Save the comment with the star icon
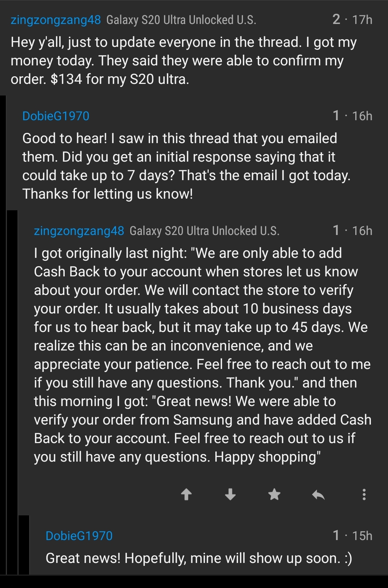This screenshot has width=388, height=588. 274,494
